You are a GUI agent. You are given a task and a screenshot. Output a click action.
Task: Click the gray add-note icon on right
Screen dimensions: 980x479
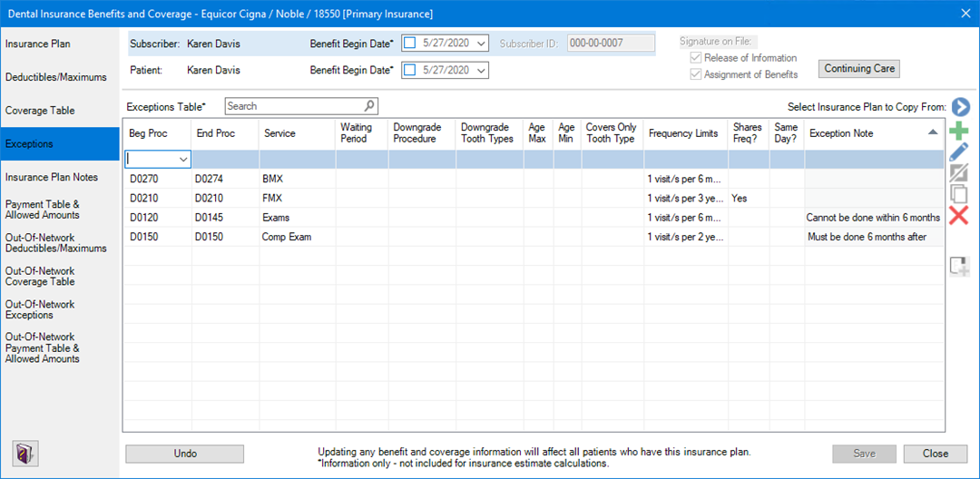[959, 266]
